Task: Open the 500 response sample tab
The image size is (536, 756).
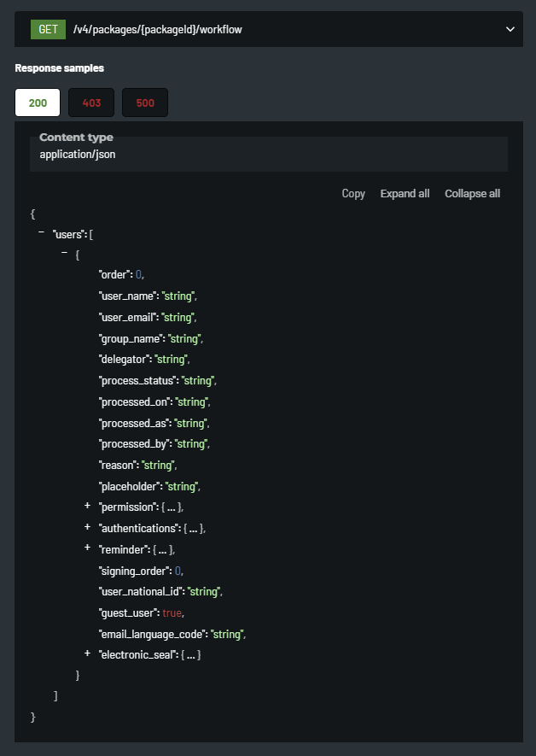Action: click(145, 103)
